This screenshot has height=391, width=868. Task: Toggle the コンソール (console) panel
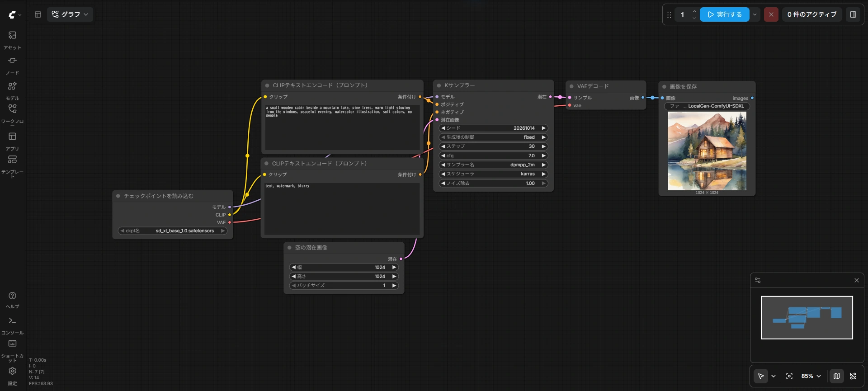click(x=12, y=325)
